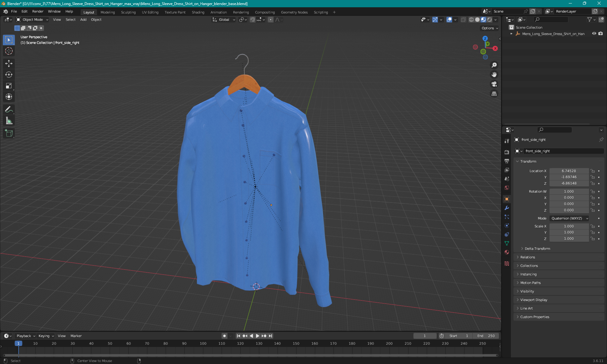Screen dimensions: 607x364
Task: Open the Object Data mesh tab
Action: click(507, 243)
